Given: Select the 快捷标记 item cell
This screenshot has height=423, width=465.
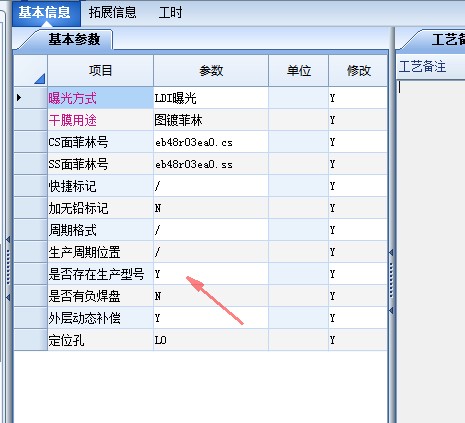Looking at the screenshot, I should [x=100, y=186].
